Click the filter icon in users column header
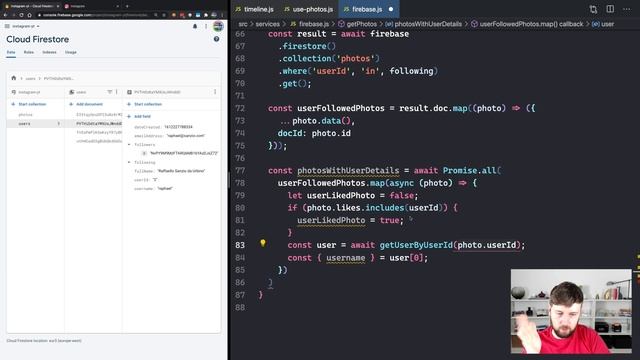The image size is (640, 360). click(x=109, y=92)
